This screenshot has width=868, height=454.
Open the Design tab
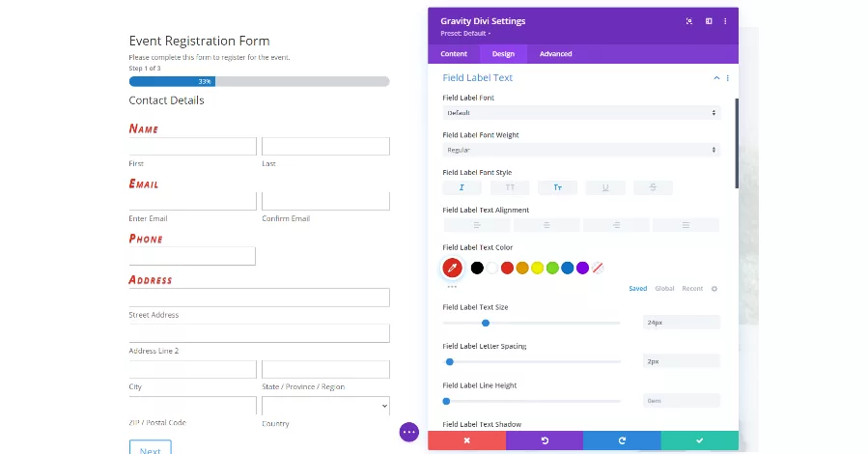(x=503, y=54)
